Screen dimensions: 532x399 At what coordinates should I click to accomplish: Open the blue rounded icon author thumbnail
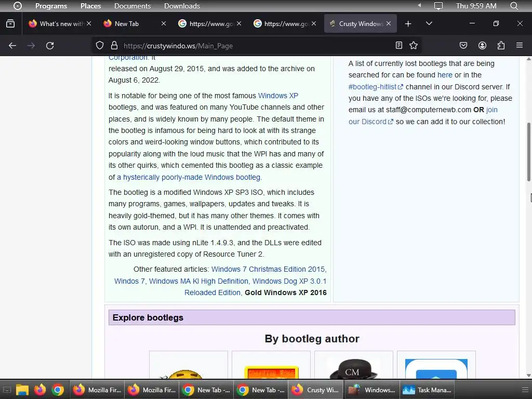(436, 369)
